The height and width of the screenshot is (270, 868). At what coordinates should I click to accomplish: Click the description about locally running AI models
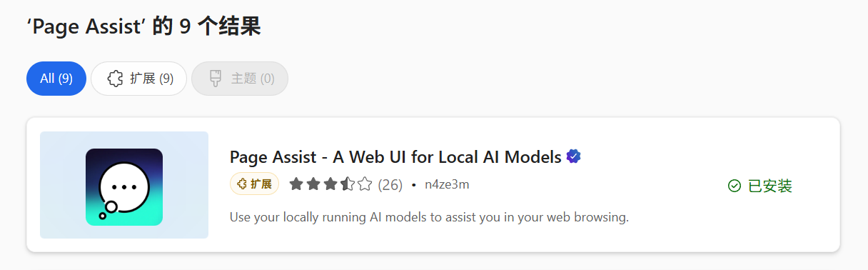[429, 217]
